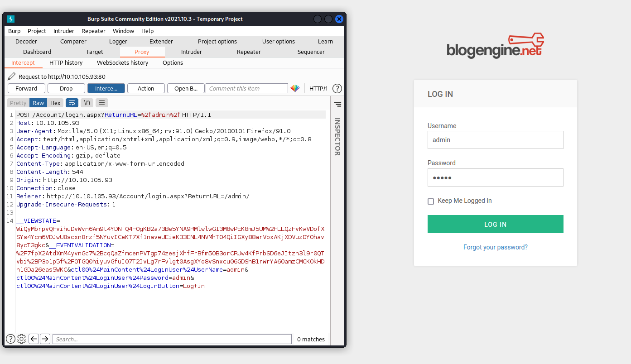Open the Repeater menu in menu bar

[x=93, y=31]
